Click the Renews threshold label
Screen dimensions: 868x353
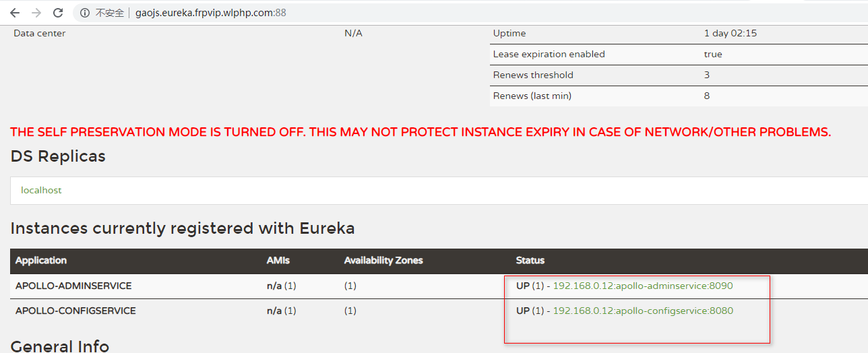(533, 75)
